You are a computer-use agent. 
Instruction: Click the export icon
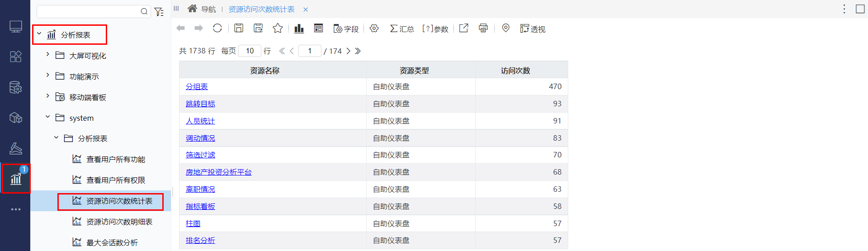coord(464,28)
